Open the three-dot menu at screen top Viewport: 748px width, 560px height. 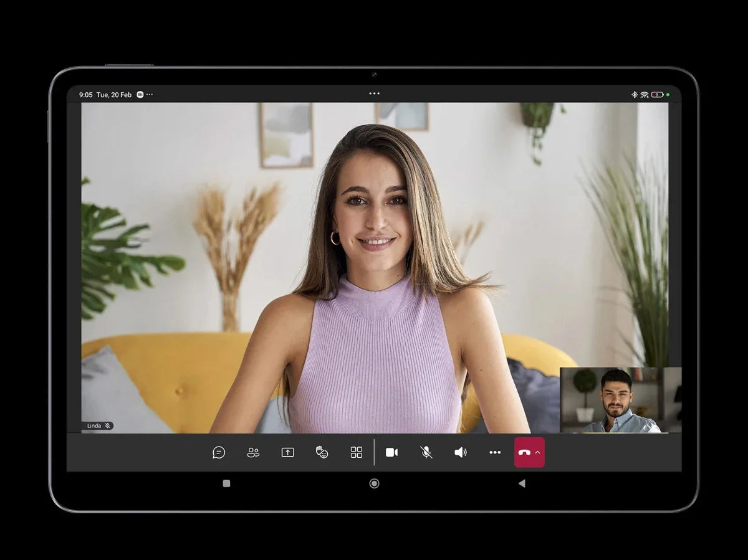(374, 93)
